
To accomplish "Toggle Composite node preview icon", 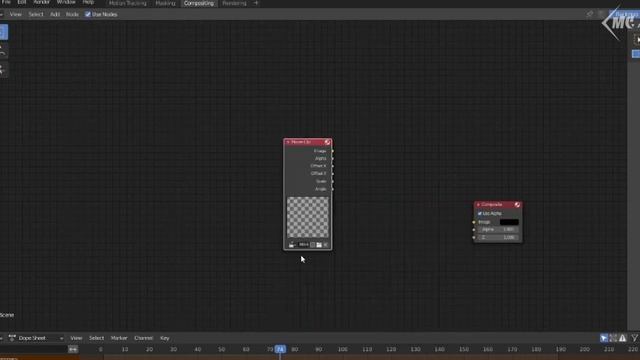I will [x=517, y=204].
